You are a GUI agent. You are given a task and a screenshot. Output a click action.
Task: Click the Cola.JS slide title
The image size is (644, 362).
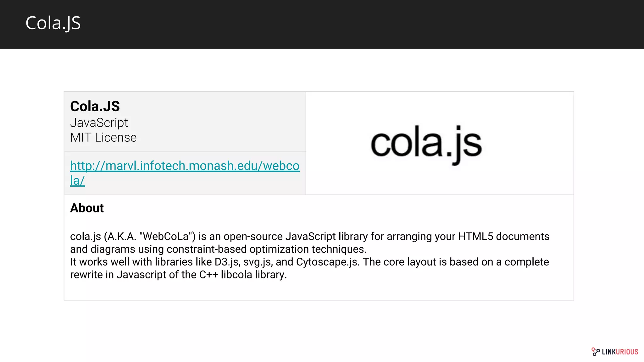coord(53,23)
